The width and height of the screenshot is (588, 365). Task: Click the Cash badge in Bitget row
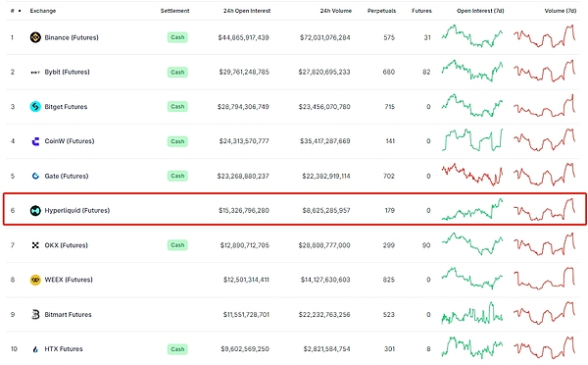click(x=177, y=107)
